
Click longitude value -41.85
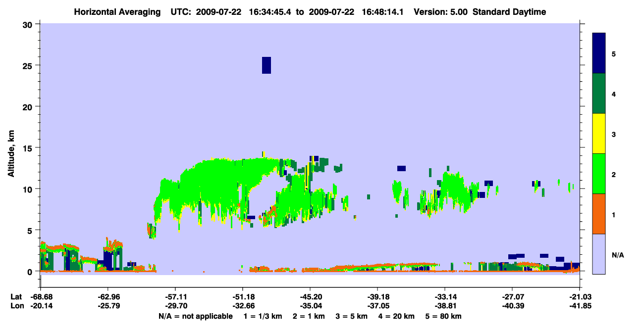pyautogui.click(x=580, y=306)
